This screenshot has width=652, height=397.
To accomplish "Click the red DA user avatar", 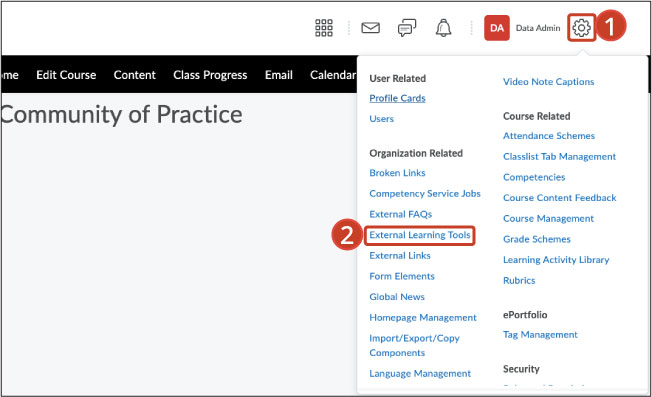I will click(496, 28).
